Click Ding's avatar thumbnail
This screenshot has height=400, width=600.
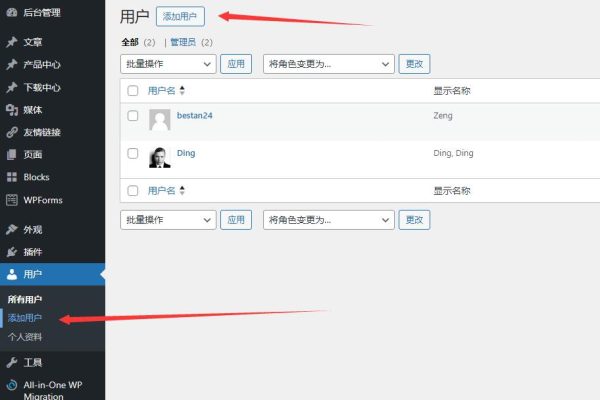click(x=160, y=157)
